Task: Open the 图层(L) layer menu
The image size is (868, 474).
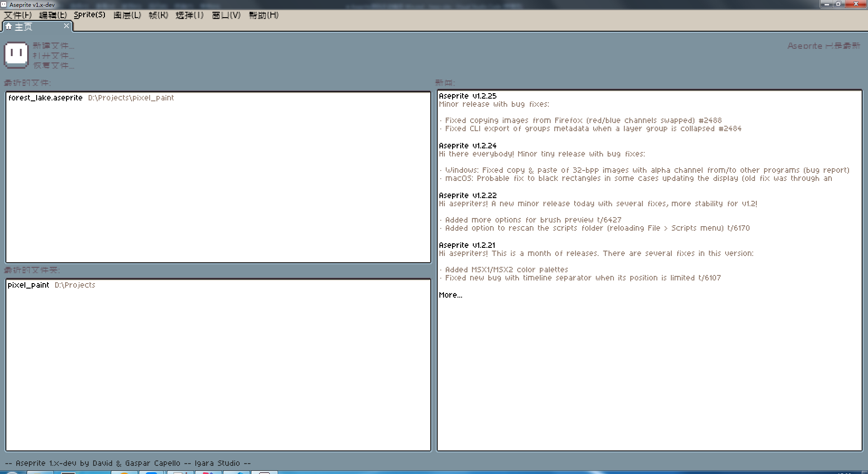Action: point(127,15)
